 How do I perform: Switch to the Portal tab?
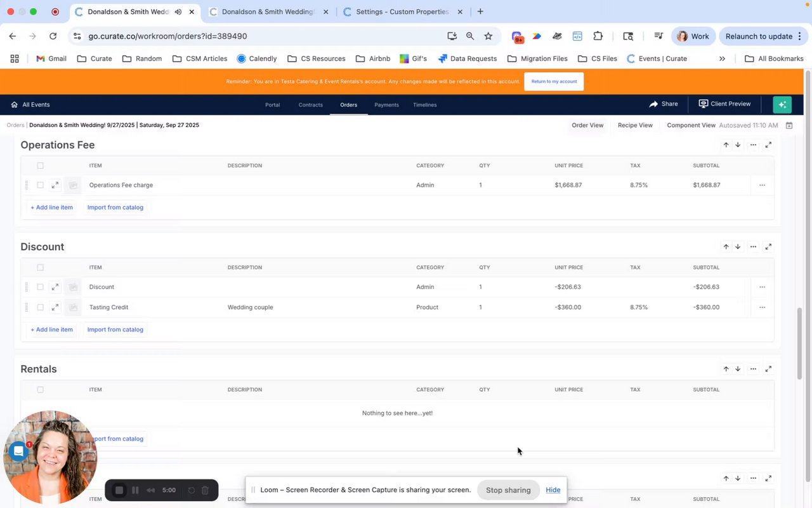tap(272, 105)
